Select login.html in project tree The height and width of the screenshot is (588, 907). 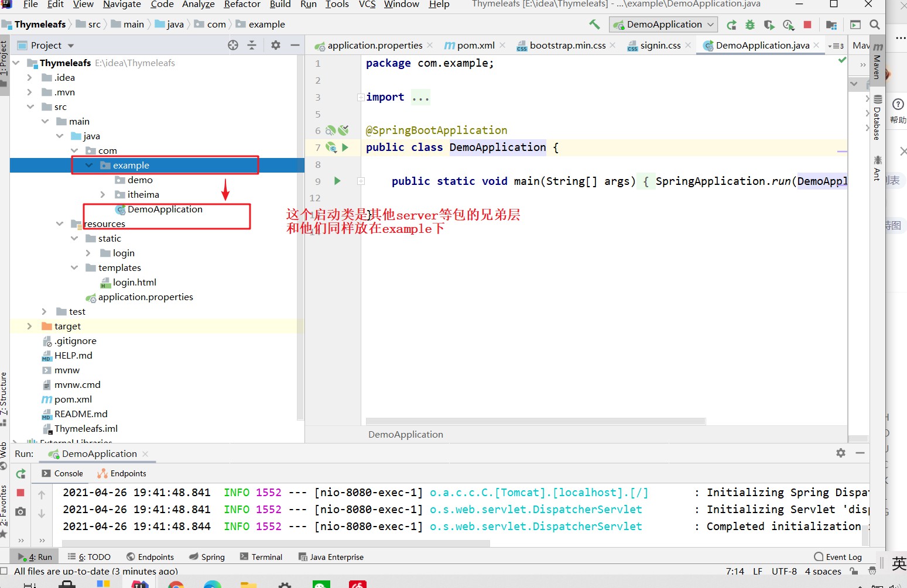[x=128, y=282]
